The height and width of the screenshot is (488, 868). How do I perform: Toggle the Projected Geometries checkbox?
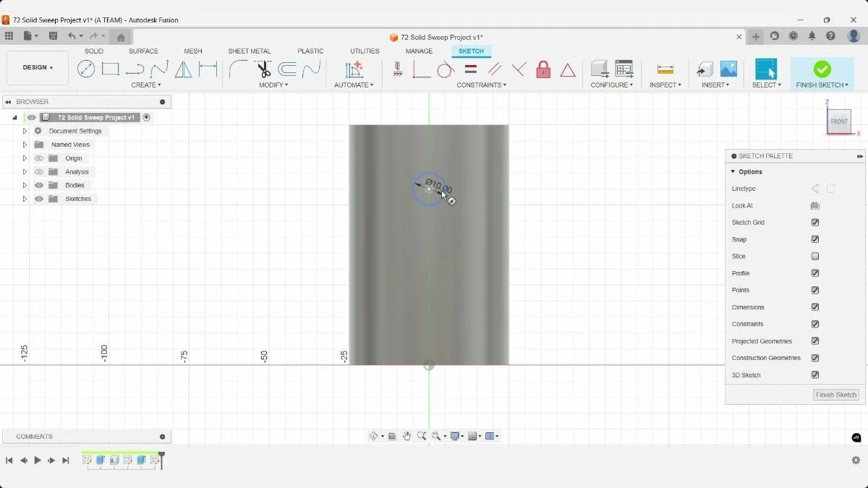click(x=815, y=341)
